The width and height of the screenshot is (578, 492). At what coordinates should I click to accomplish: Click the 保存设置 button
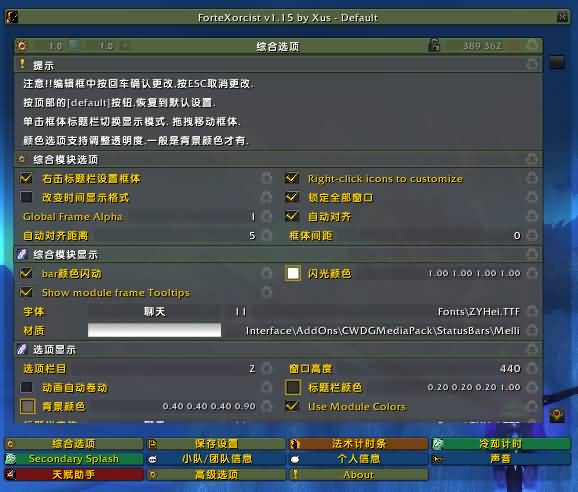click(x=216, y=444)
